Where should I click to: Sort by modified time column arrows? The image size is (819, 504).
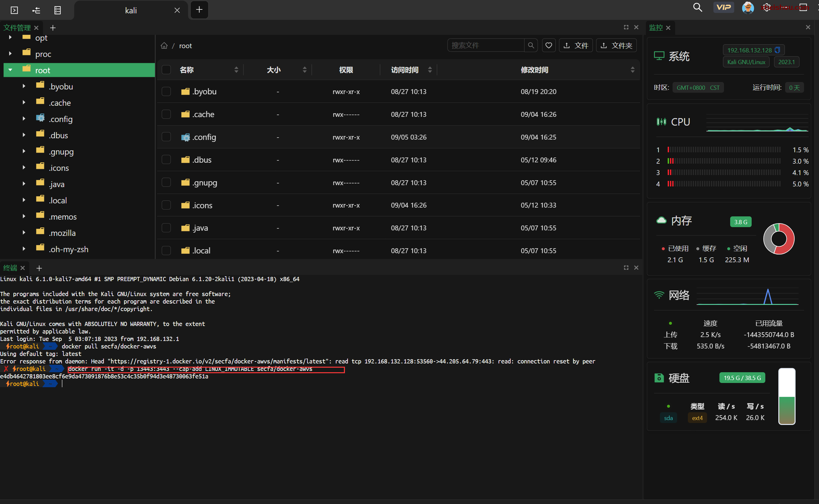(632, 70)
